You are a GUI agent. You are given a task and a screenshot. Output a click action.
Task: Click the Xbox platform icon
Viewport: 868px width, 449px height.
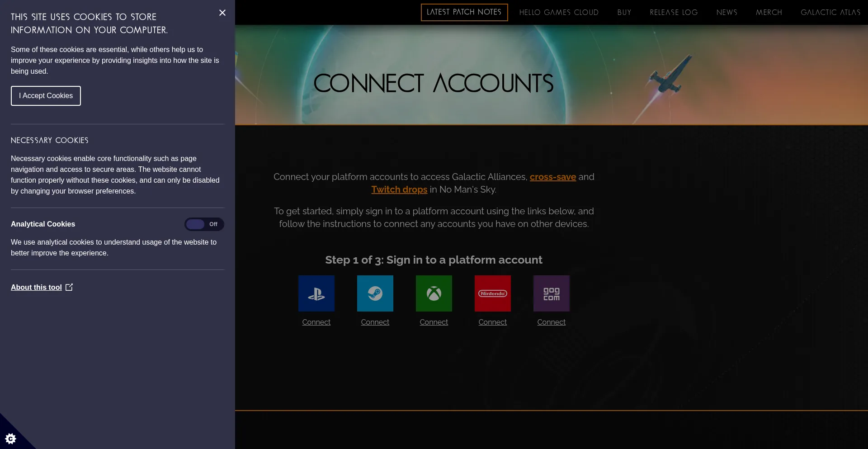[x=434, y=293]
